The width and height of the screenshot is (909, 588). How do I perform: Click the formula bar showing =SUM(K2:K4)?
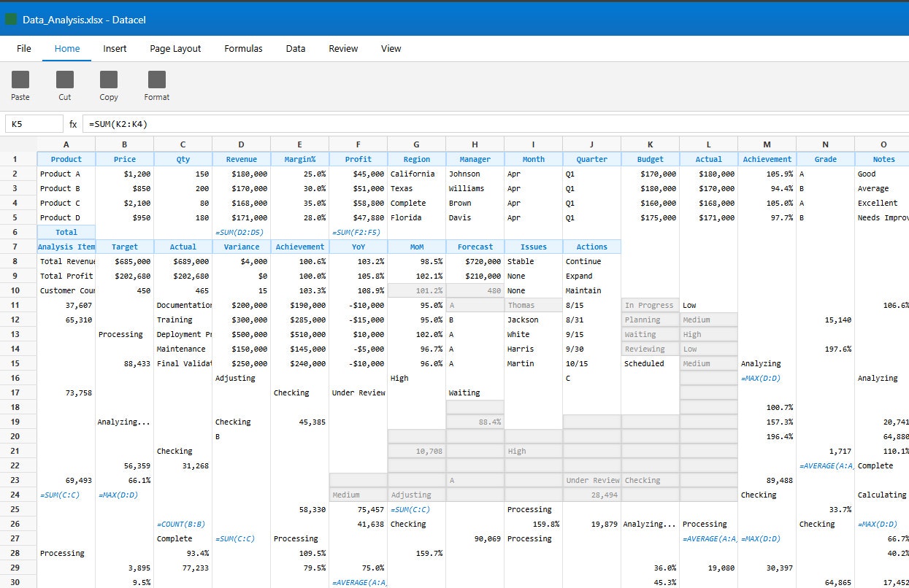pos(496,124)
